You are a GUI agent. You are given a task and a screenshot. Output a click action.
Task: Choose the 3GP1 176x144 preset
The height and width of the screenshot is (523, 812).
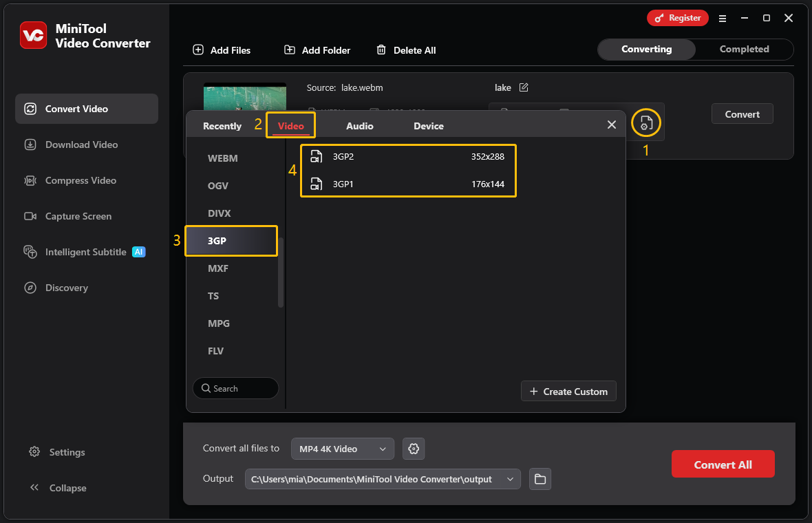(408, 184)
